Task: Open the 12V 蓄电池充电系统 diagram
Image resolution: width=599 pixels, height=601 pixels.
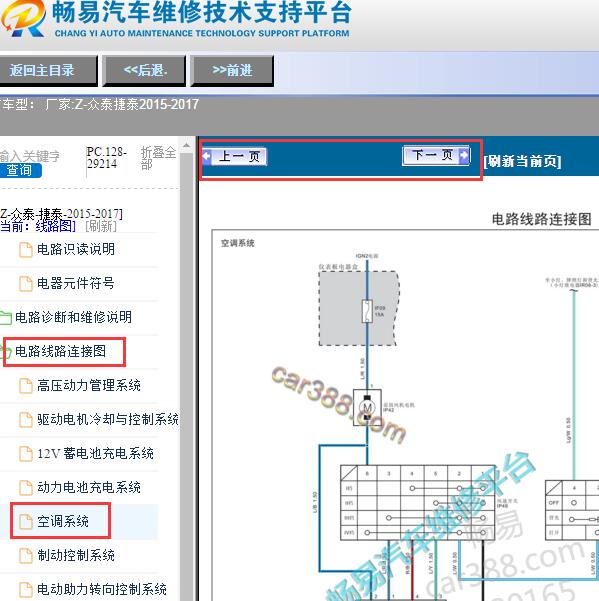Action: pyautogui.click(x=95, y=453)
